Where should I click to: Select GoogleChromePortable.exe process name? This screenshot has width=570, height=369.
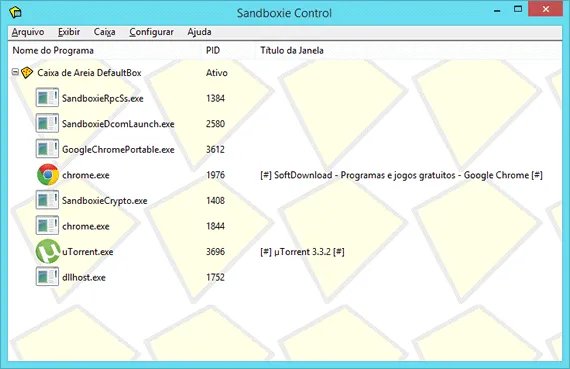118,150
